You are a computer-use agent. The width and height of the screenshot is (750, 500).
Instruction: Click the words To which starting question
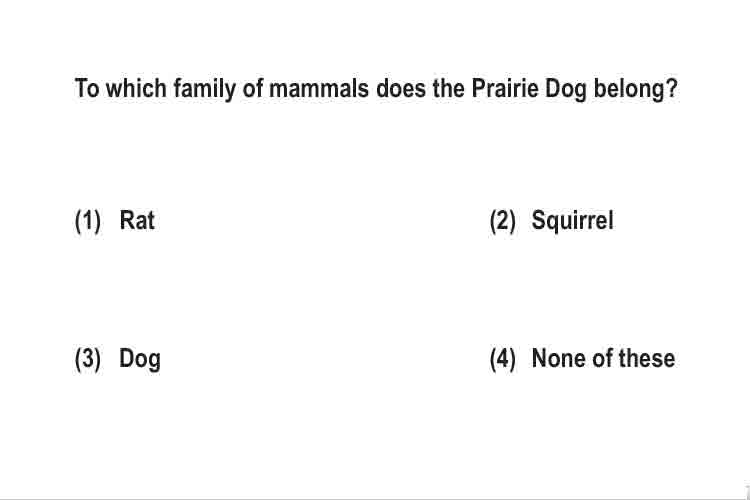click(121, 89)
